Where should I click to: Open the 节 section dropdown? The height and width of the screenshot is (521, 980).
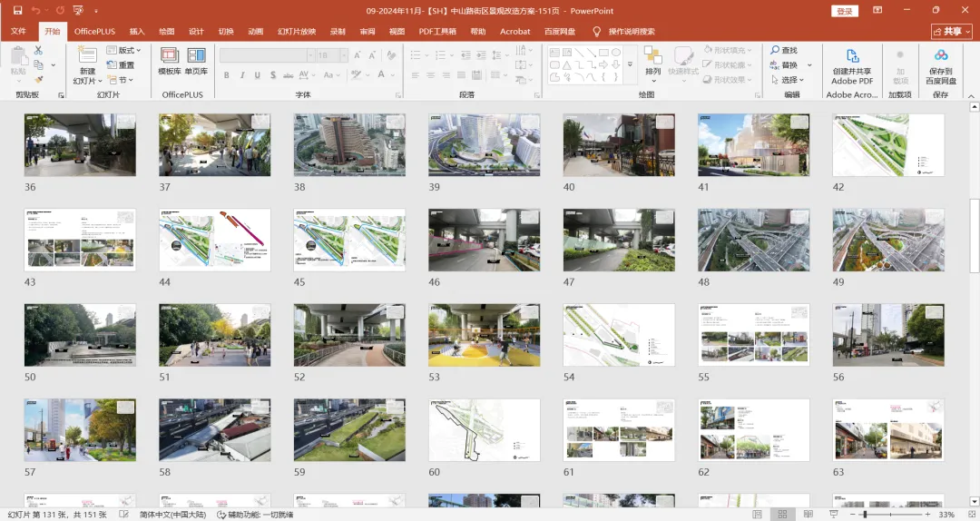coord(121,80)
